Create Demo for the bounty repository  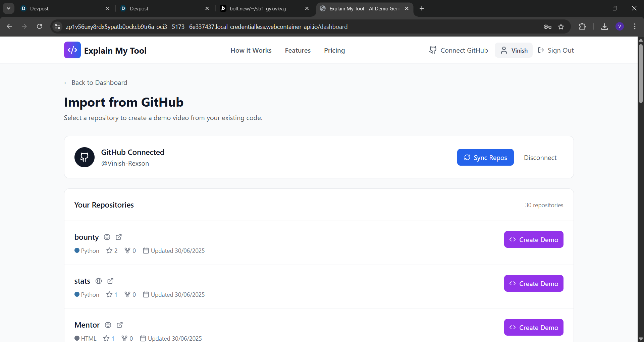[534, 239]
